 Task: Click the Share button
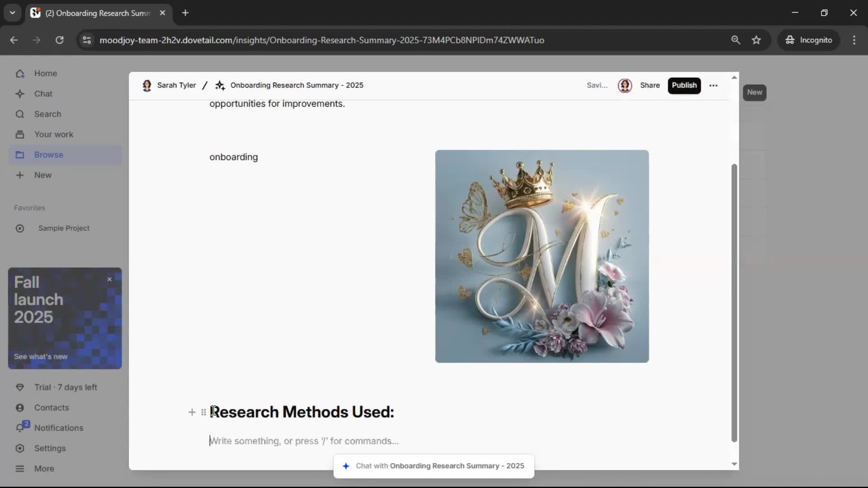650,85
